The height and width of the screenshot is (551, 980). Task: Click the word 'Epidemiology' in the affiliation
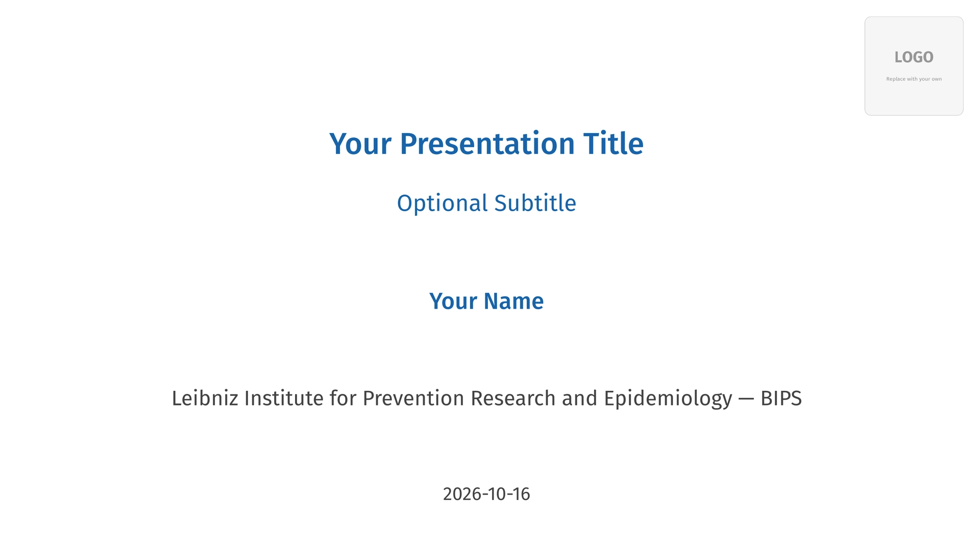pos(668,399)
